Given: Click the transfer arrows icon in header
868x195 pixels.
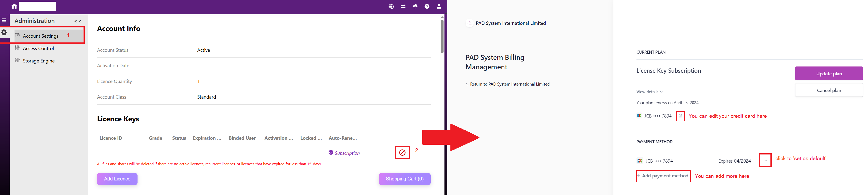Looking at the screenshot, I should click(x=403, y=6).
